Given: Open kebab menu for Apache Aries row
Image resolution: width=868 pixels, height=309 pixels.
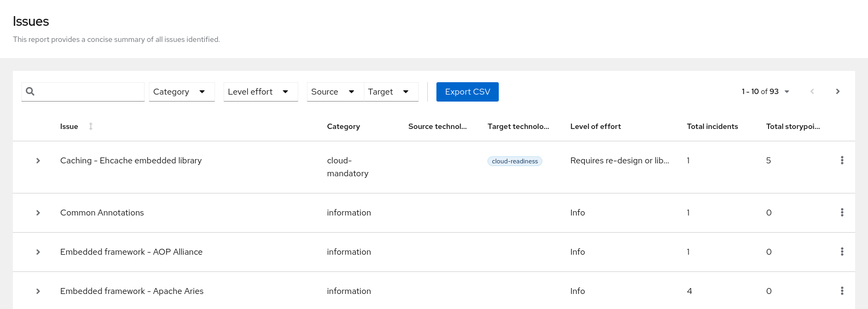Looking at the screenshot, I should point(842,291).
